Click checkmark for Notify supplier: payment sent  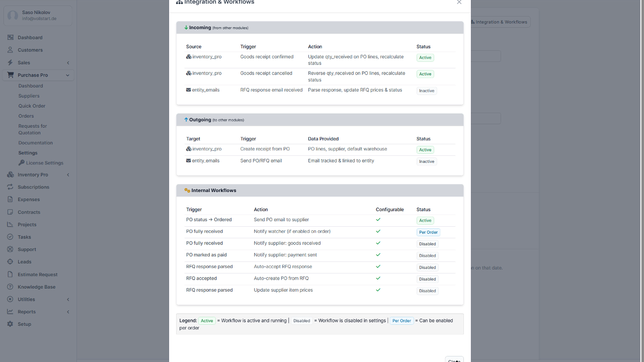pos(378,255)
